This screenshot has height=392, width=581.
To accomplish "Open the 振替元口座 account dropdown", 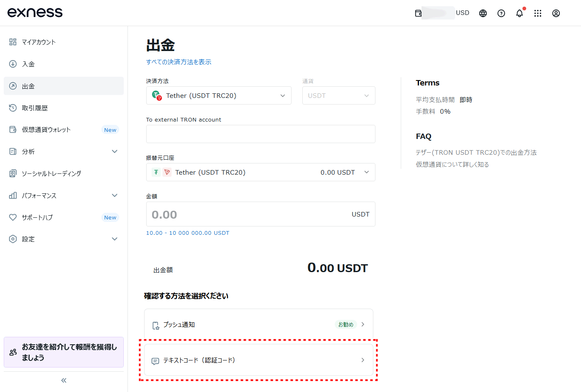I will (261, 172).
